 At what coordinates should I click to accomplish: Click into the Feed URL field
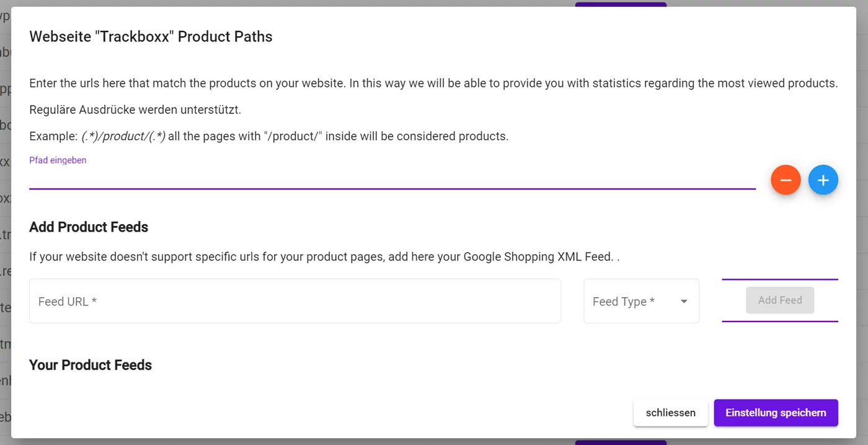point(294,302)
